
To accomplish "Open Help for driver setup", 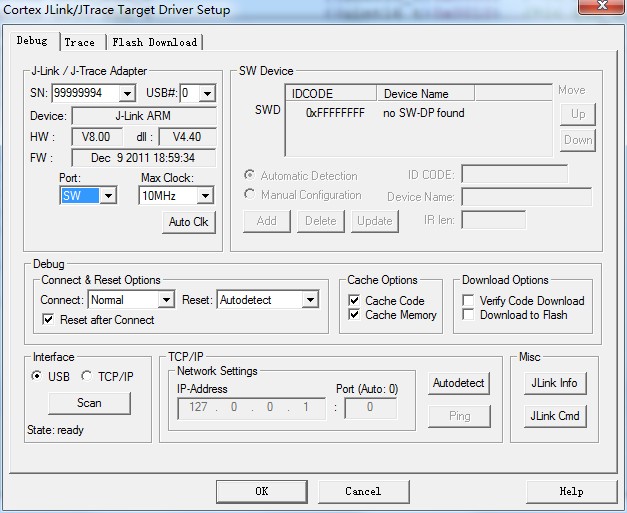I will pos(572,491).
